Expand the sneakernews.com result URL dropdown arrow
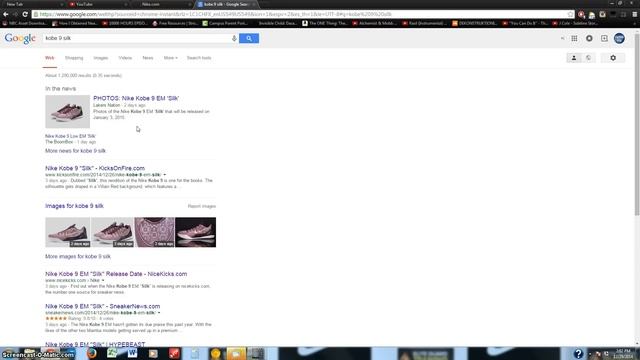This screenshot has height=360, width=640. tap(159, 313)
